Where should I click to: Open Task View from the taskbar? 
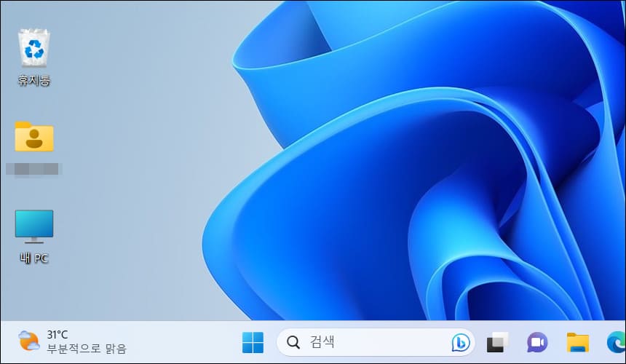pyautogui.click(x=497, y=342)
